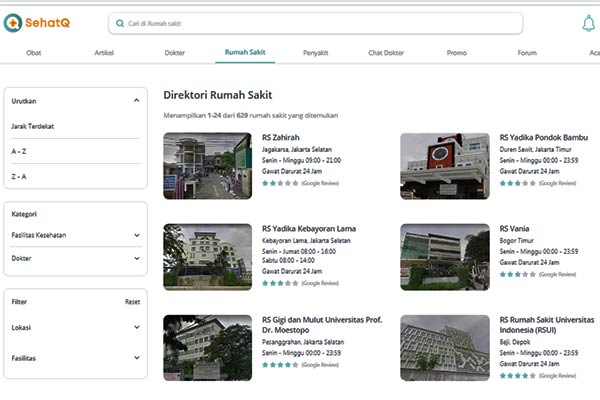
Task: Click 'Sabtu 08:00 - 14:00' hours text
Action: click(x=288, y=260)
